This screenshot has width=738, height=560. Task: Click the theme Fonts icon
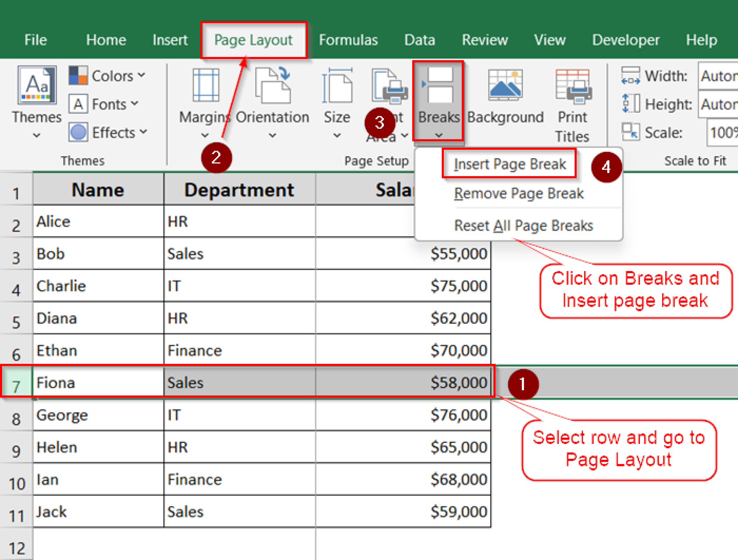coord(79,104)
